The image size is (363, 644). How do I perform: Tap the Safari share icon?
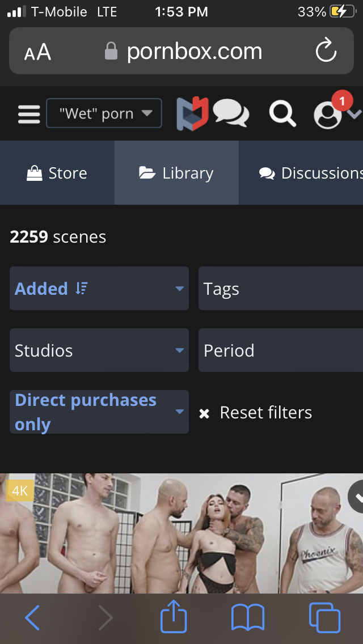[174, 617]
